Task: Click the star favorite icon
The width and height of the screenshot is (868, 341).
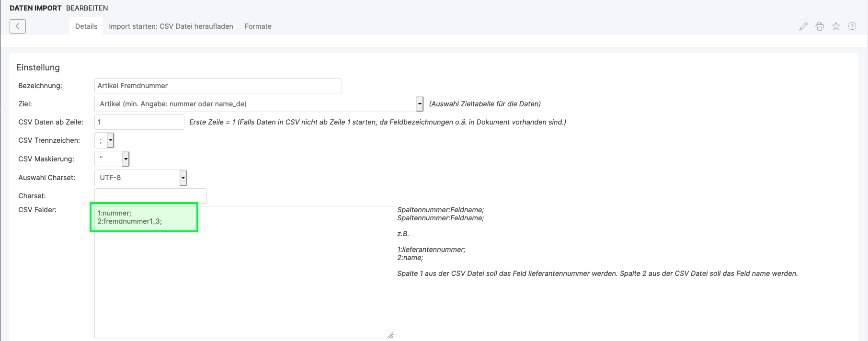Action: point(836,26)
